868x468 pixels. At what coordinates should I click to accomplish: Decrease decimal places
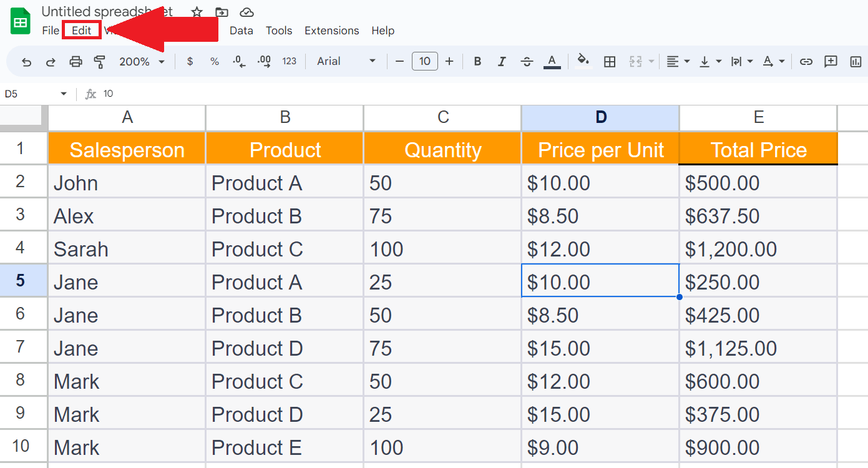click(238, 61)
